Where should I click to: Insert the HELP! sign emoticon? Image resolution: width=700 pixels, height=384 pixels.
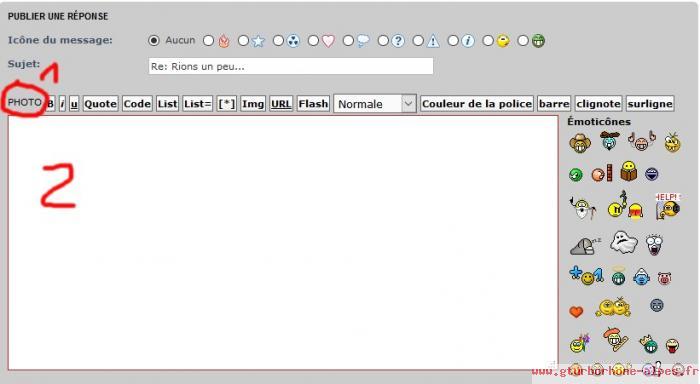point(668,206)
